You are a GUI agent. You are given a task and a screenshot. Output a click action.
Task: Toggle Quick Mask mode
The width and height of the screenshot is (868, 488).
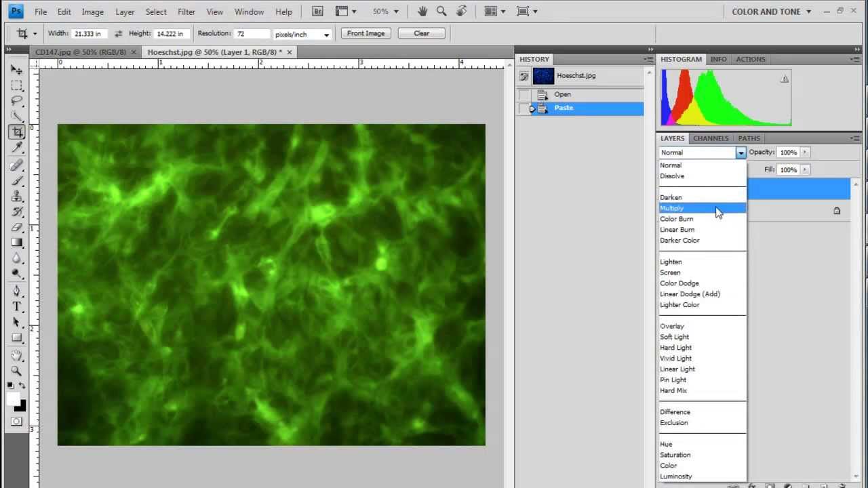16,422
